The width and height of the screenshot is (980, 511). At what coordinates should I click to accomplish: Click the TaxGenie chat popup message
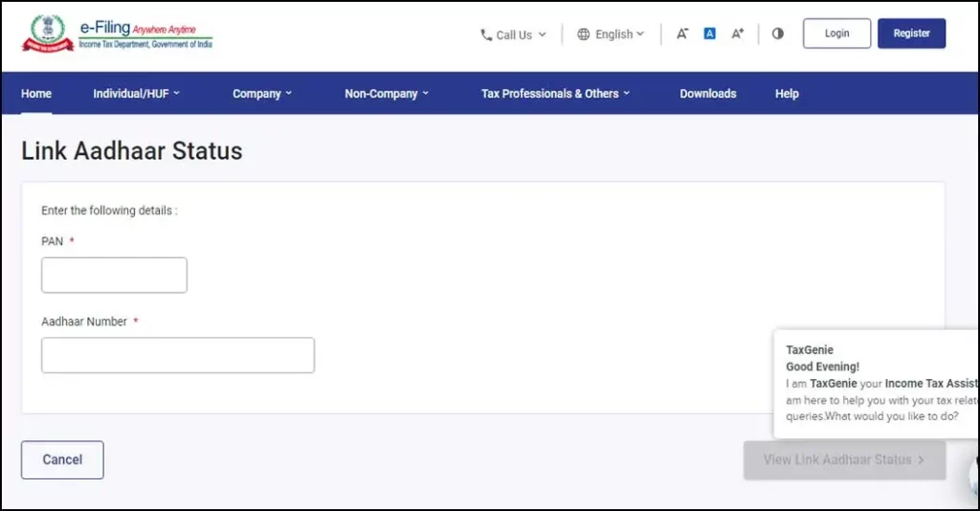tap(877, 384)
